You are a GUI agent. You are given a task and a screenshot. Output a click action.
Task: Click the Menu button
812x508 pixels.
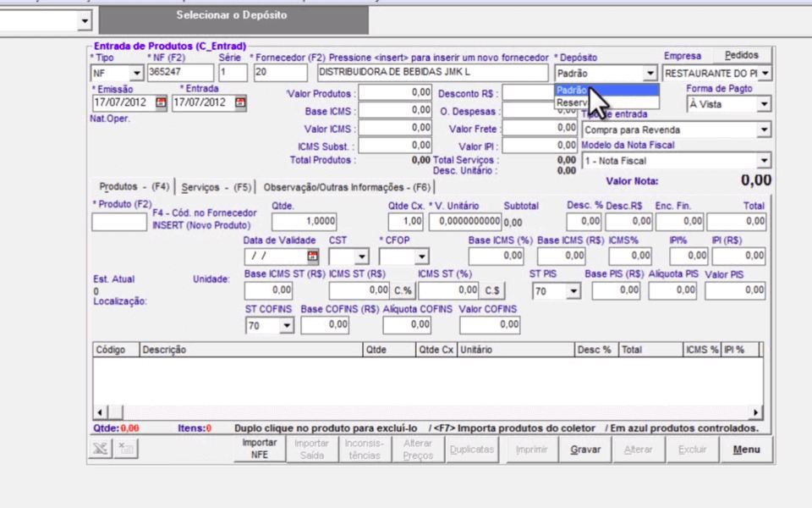coord(746,449)
